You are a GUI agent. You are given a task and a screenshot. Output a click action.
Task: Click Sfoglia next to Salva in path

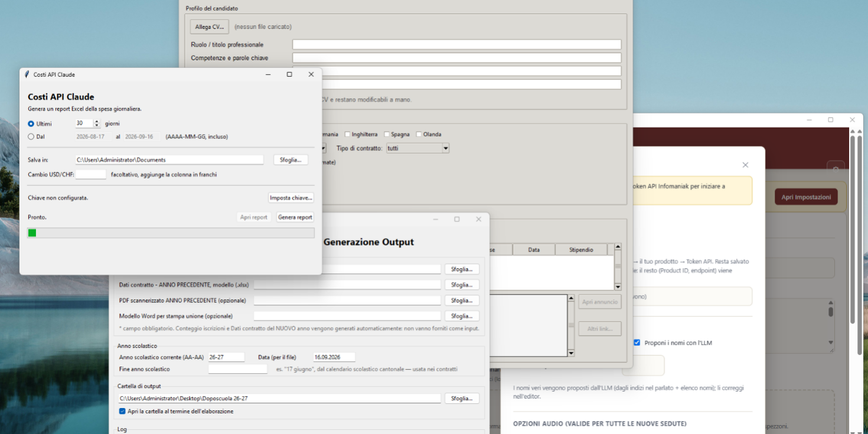(x=291, y=160)
